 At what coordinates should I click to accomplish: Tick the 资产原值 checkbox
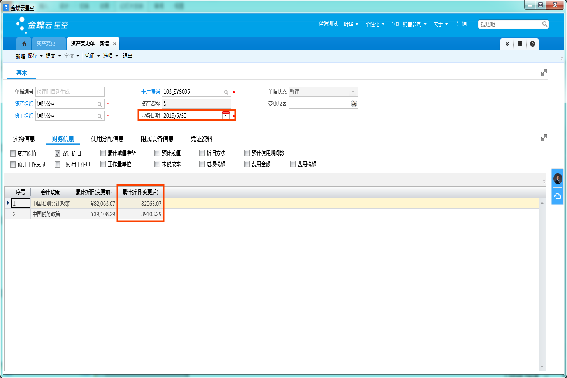point(13,153)
